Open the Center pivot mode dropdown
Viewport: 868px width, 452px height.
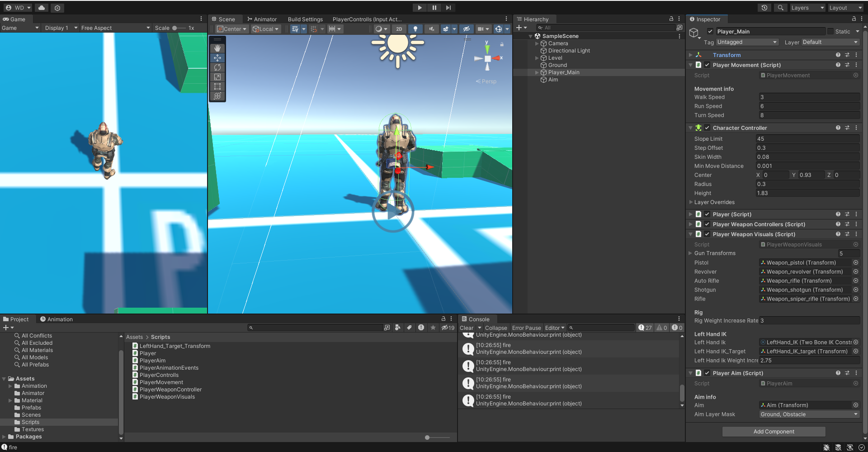pos(232,29)
